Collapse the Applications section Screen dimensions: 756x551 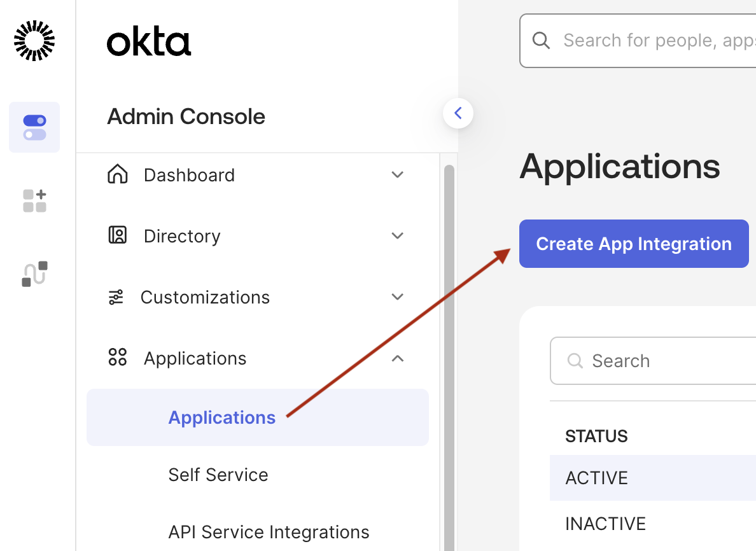[397, 358]
